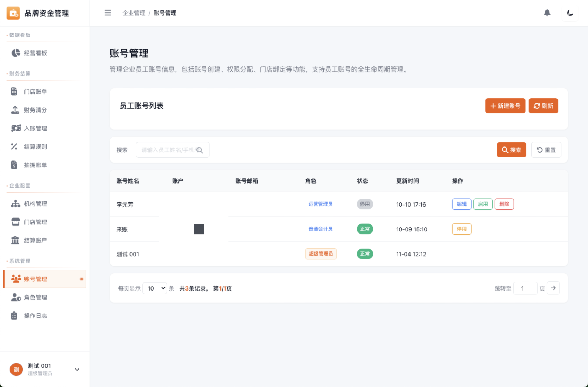Expand the 测试 001 user menu chevron

point(77,370)
